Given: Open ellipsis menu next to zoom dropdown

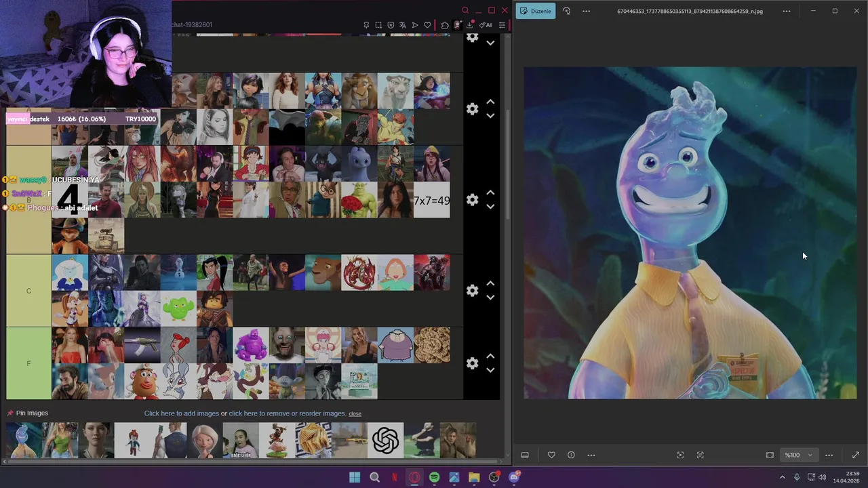Looking at the screenshot, I should pos(829,455).
